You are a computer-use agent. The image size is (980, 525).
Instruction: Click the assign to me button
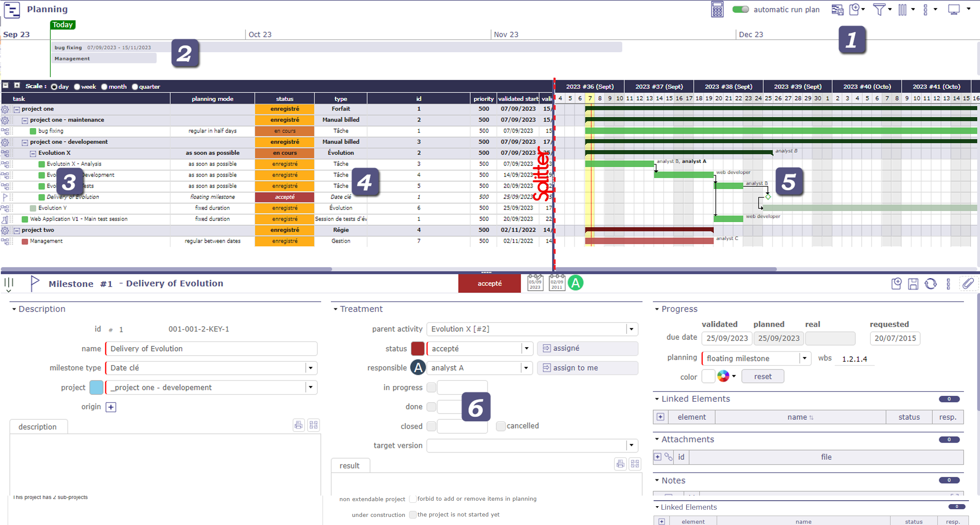pos(588,368)
